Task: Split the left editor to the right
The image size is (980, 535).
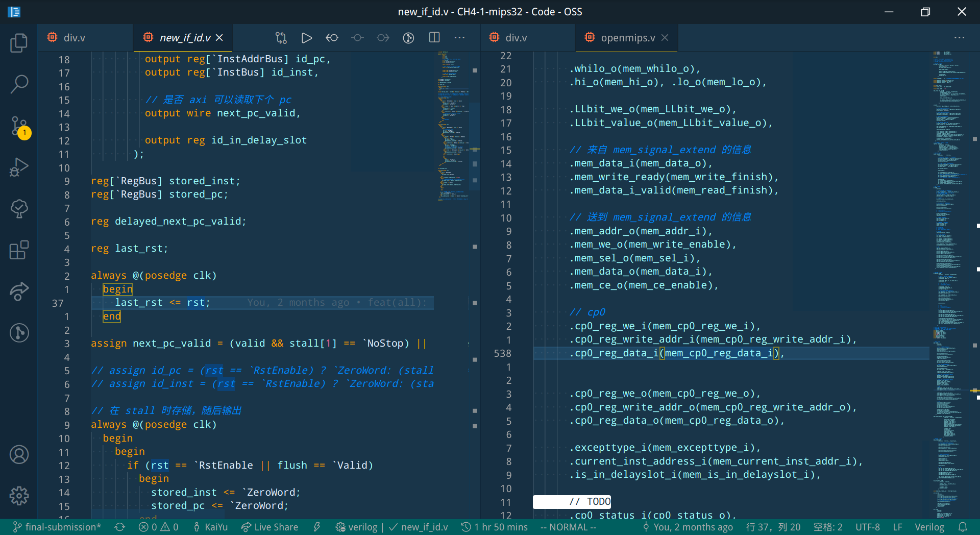Action: click(434, 38)
